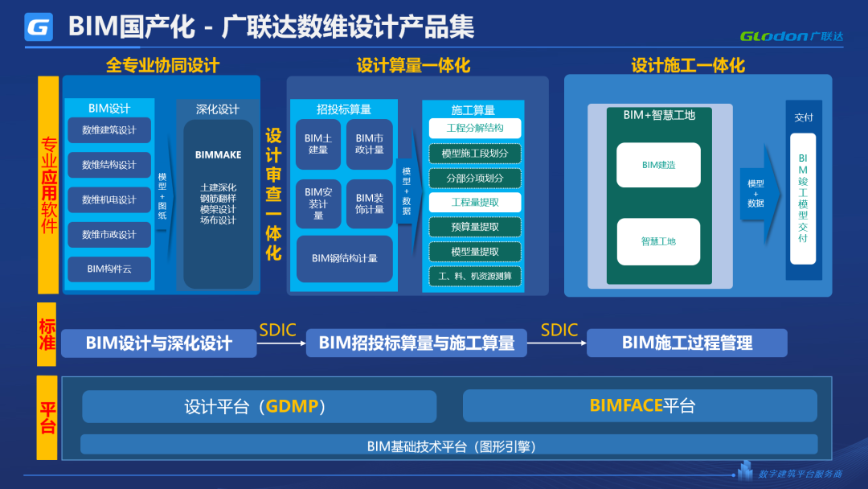Image resolution: width=868 pixels, height=489 pixels.
Task: Click the vertical 设计审查一体化 text
Action: [273, 195]
